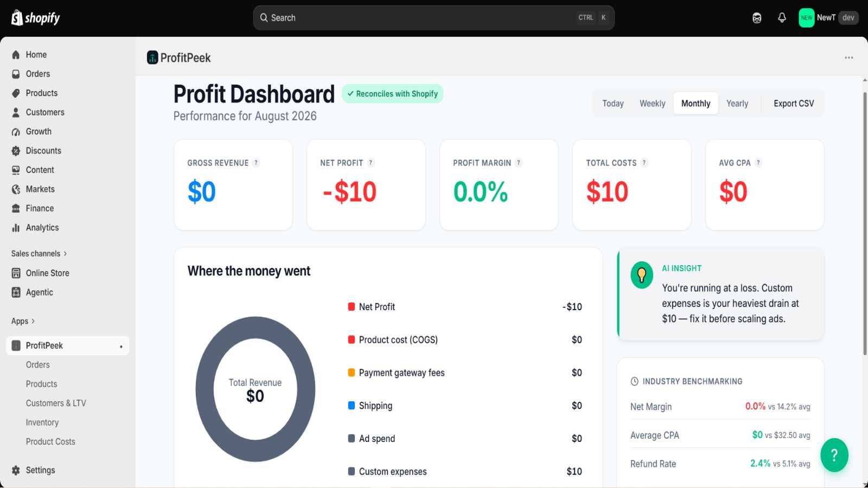Viewport: 868px width, 488px height.
Task: Click the Sidekick assistant icon in top bar
Action: tap(757, 18)
